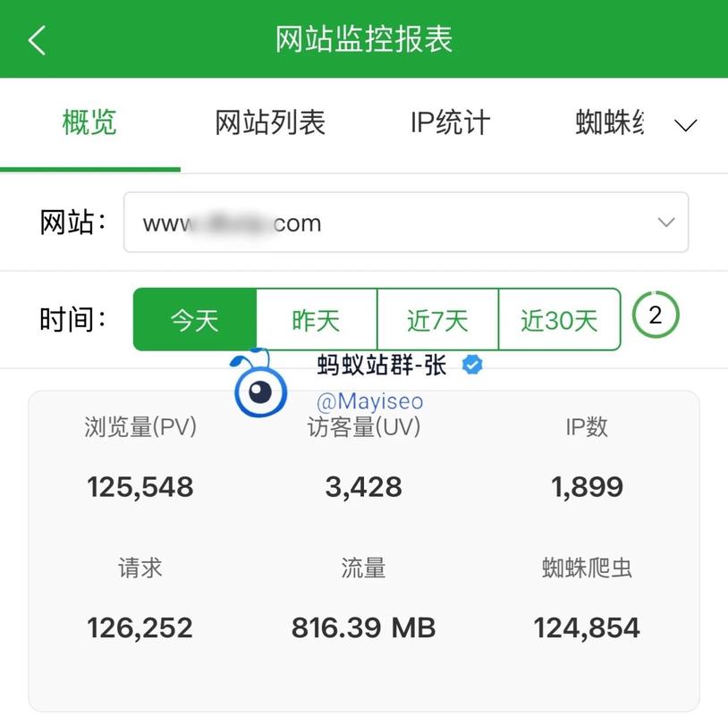
Task: Select the 昨天 time range
Action: [x=317, y=319]
